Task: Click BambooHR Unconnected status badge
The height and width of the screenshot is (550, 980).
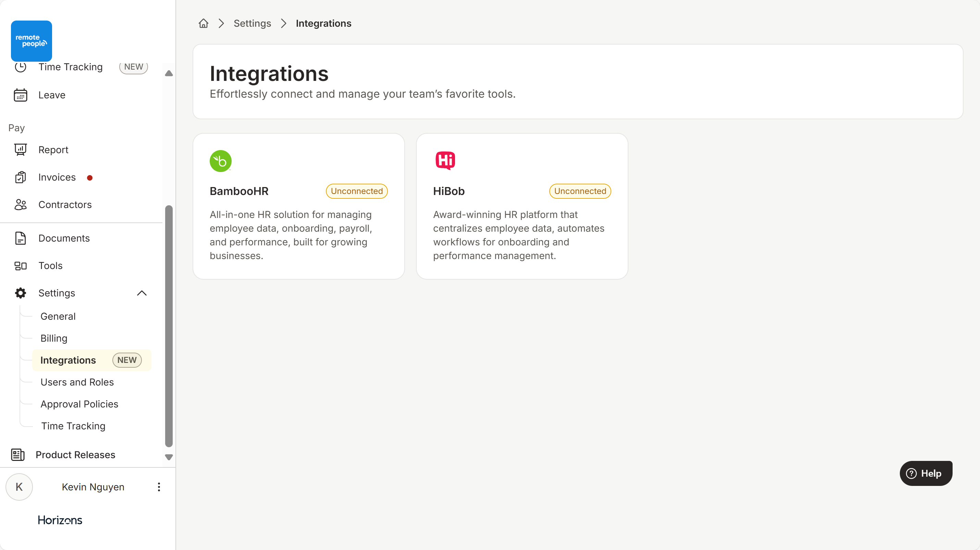Action: point(356,191)
